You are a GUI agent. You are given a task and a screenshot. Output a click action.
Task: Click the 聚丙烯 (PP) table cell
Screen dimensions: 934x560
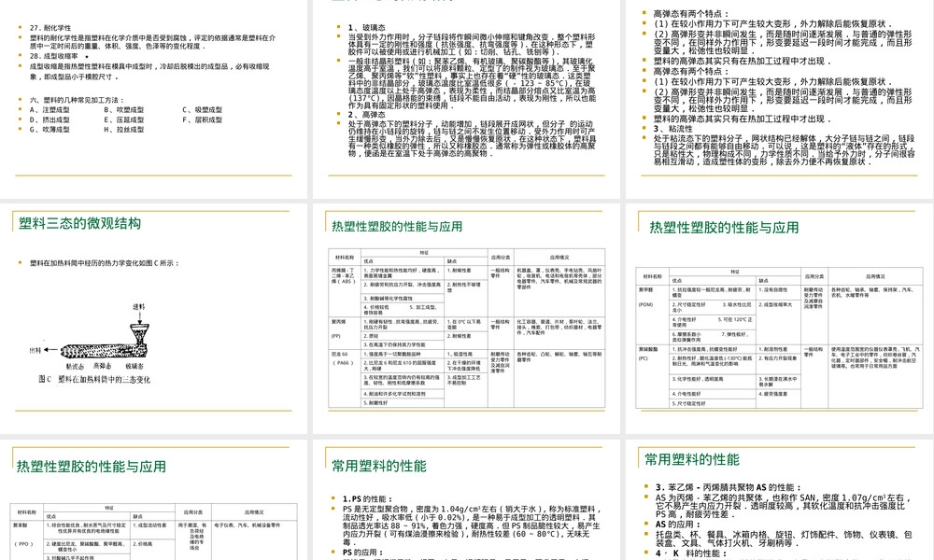[x=345, y=333]
